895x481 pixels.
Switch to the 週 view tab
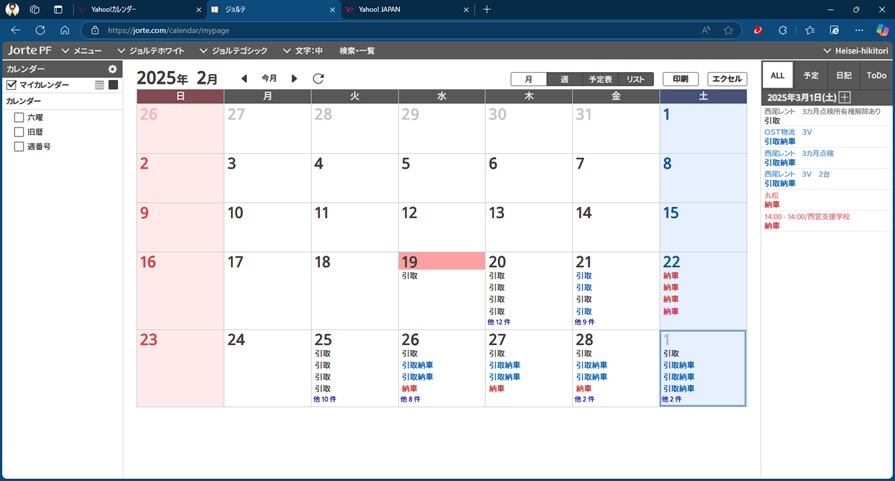pyautogui.click(x=564, y=79)
